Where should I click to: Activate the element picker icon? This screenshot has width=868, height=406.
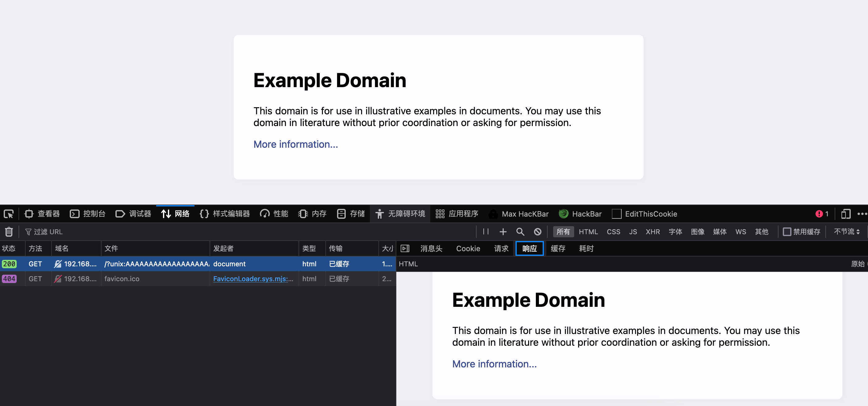(8, 214)
